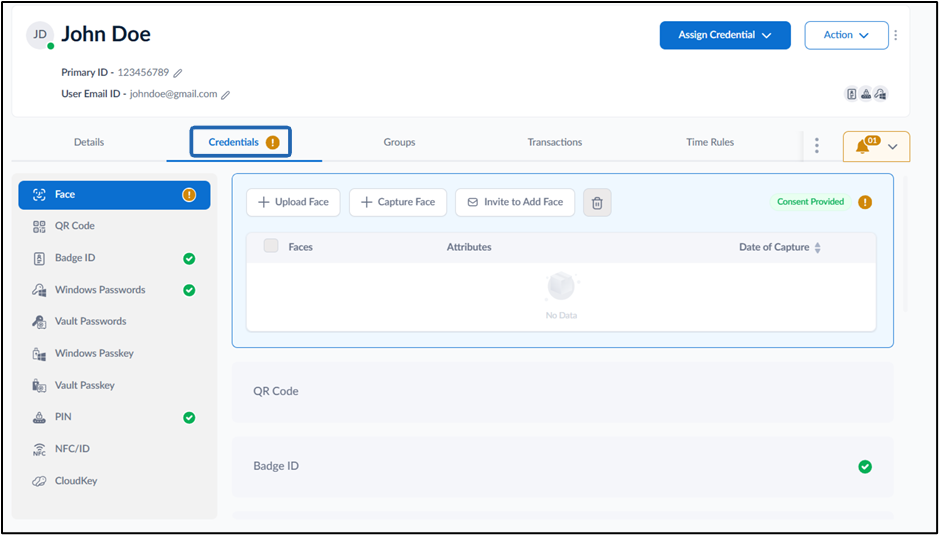Image resolution: width=939 pixels, height=535 pixels.
Task: Open the Transactions tab
Action: tap(555, 143)
